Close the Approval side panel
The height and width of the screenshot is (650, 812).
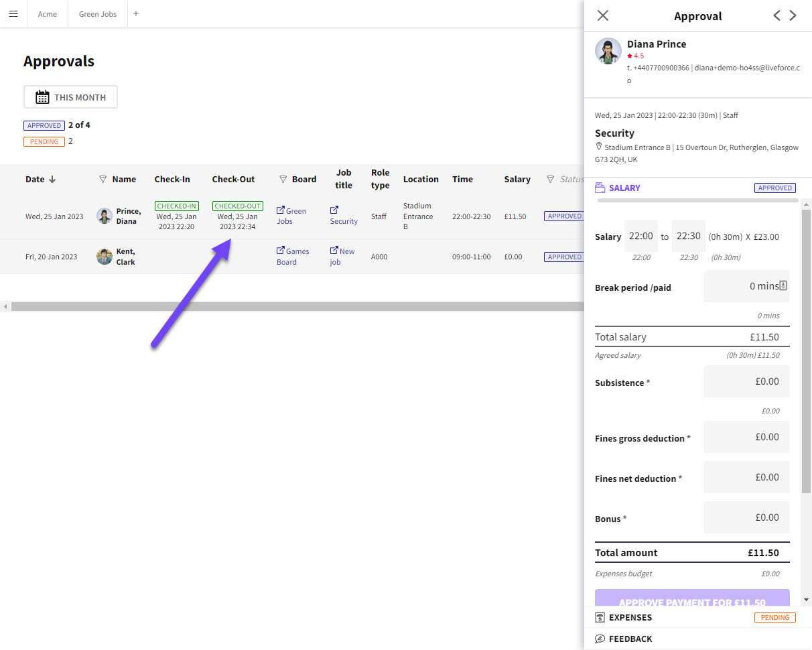tap(603, 15)
